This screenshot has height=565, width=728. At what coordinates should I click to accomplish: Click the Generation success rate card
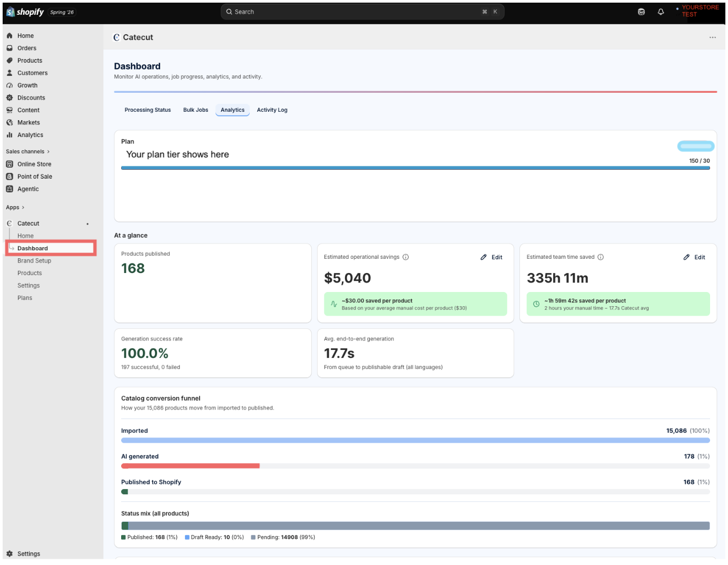[213, 353]
